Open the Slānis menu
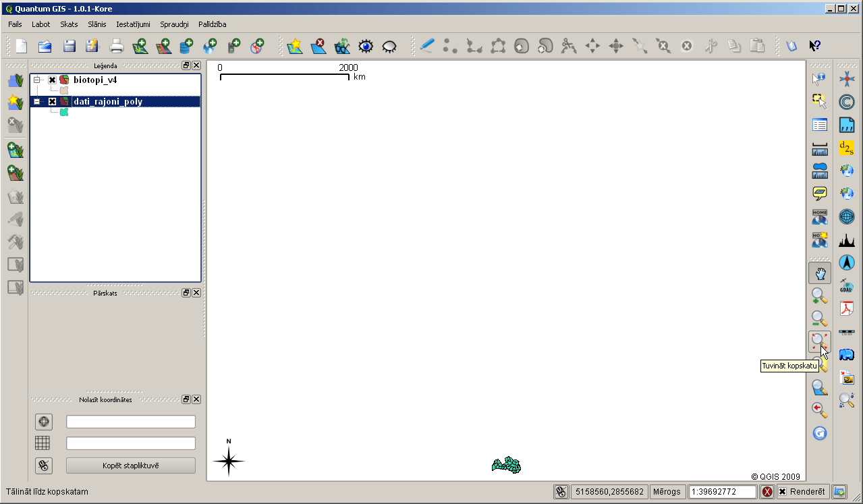The height and width of the screenshot is (504, 863). tap(97, 24)
